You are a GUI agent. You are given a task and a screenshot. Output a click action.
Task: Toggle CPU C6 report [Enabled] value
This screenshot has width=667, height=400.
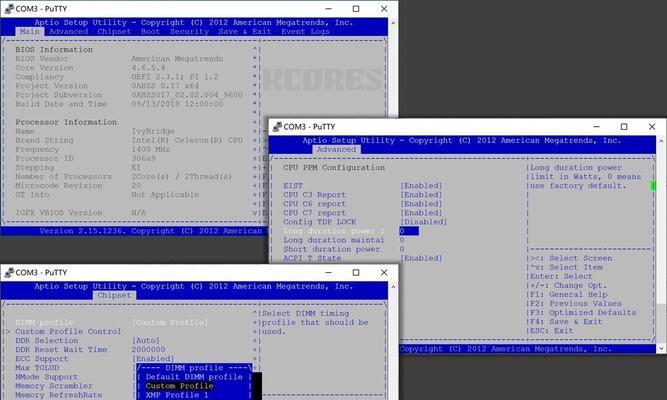point(421,204)
